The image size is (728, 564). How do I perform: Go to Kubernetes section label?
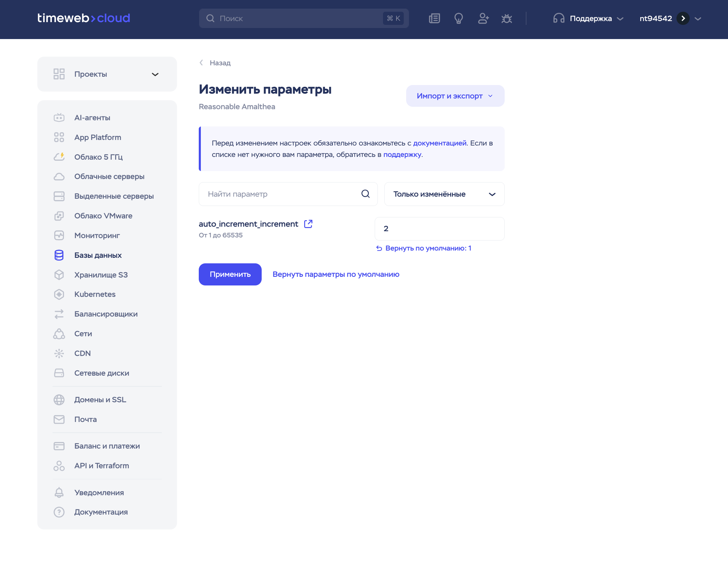tap(95, 294)
